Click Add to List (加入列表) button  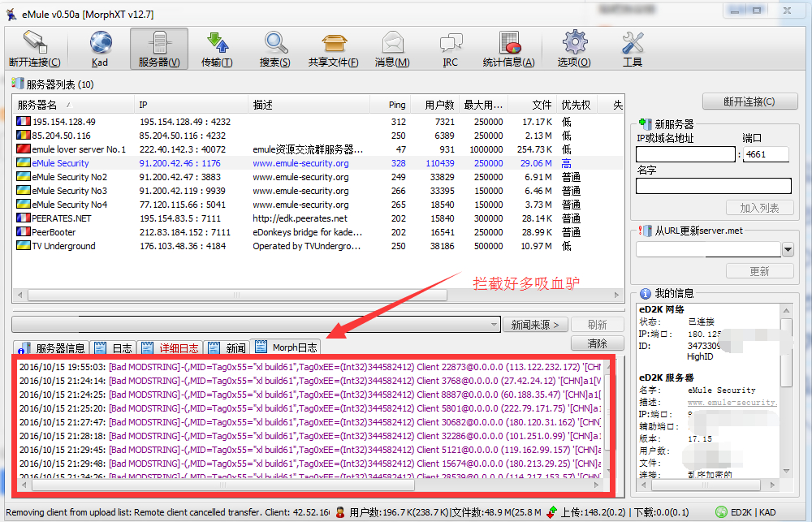[759, 208]
